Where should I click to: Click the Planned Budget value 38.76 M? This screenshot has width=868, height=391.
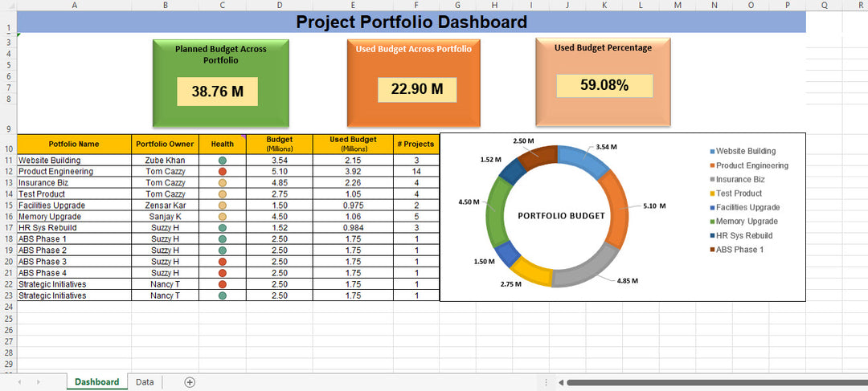click(x=218, y=92)
